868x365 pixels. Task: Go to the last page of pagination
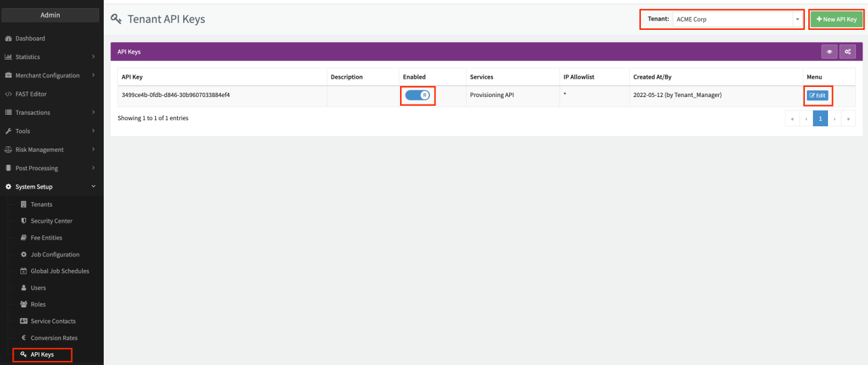[848, 119]
